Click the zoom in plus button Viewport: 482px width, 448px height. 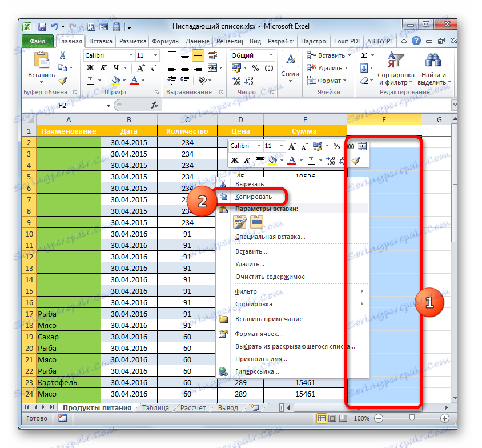click(444, 418)
